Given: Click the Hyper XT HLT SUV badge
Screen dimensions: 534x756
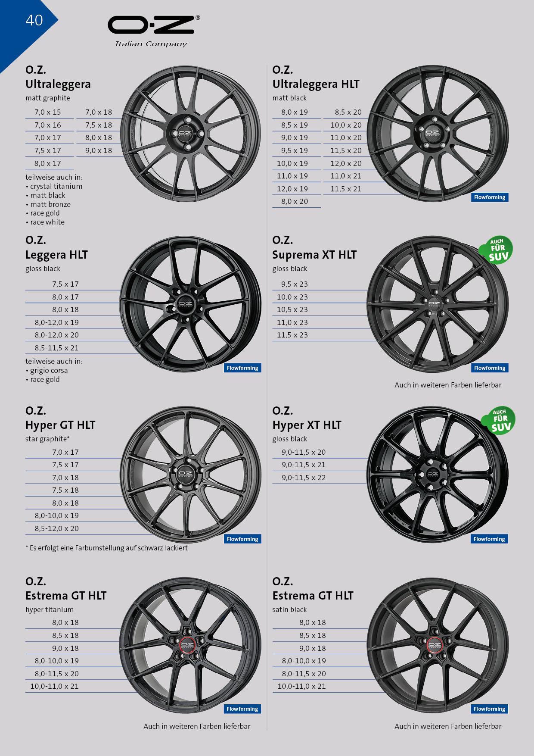Looking at the screenshot, I should tap(500, 421).
